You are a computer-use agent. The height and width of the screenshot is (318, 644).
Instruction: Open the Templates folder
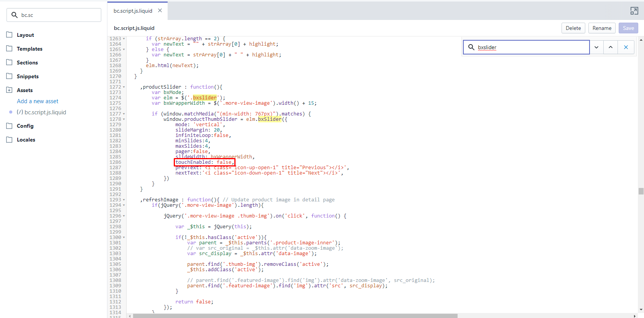point(30,49)
